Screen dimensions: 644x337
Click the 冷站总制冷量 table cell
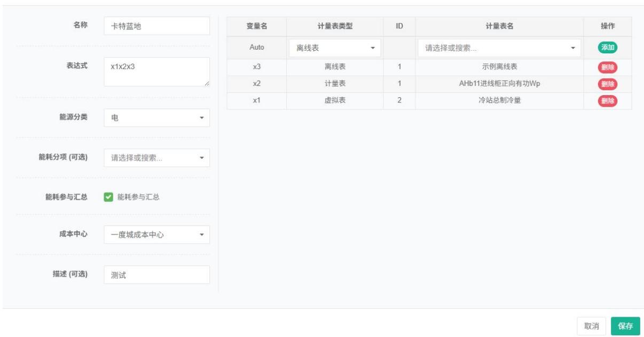click(x=499, y=100)
